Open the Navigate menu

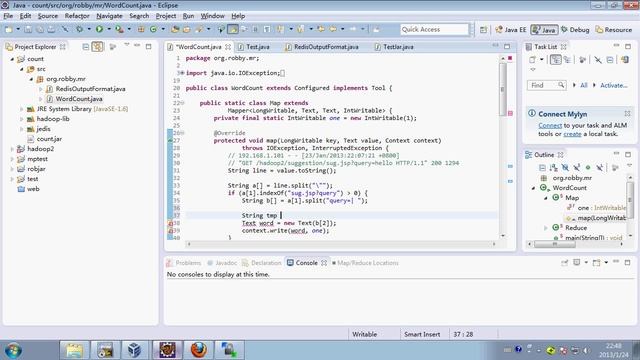click(109, 16)
